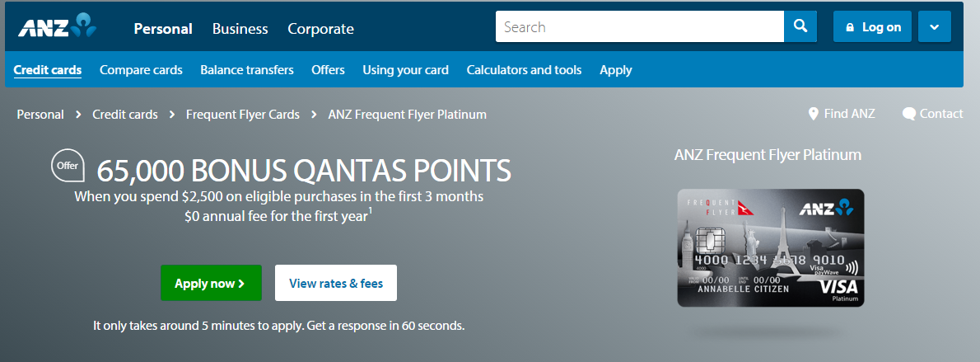
Task: Click the chevron after Frequent Flyer Cards
Action: (314, 115)
